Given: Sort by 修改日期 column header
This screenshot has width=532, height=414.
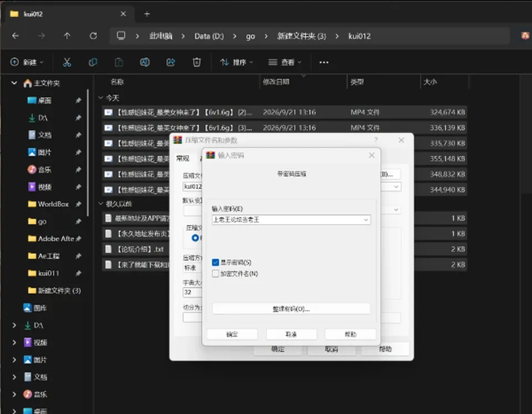Looking at the screenshot, I should pyautogui.click(x=276, y=82).
